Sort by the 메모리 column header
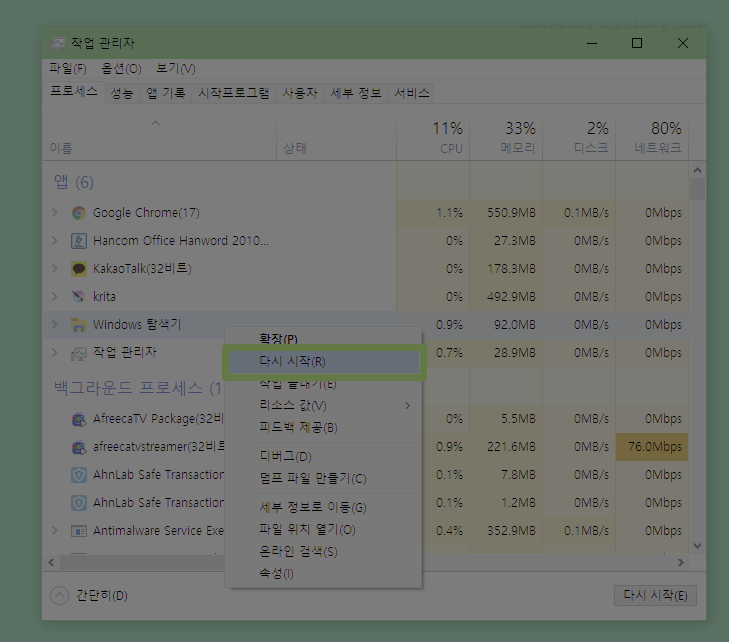729x642 pixels. pos(506,139)
